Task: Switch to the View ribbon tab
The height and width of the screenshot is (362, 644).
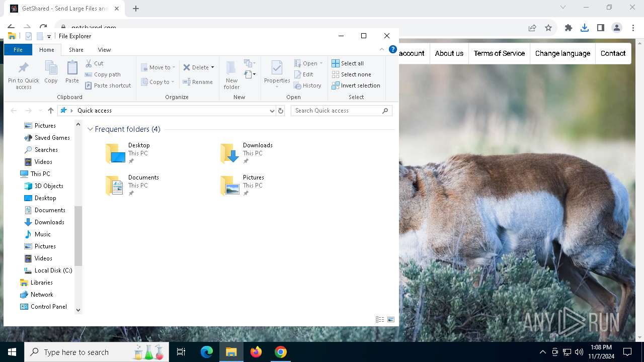Action: pyautogui.click(x=104, y=50)
